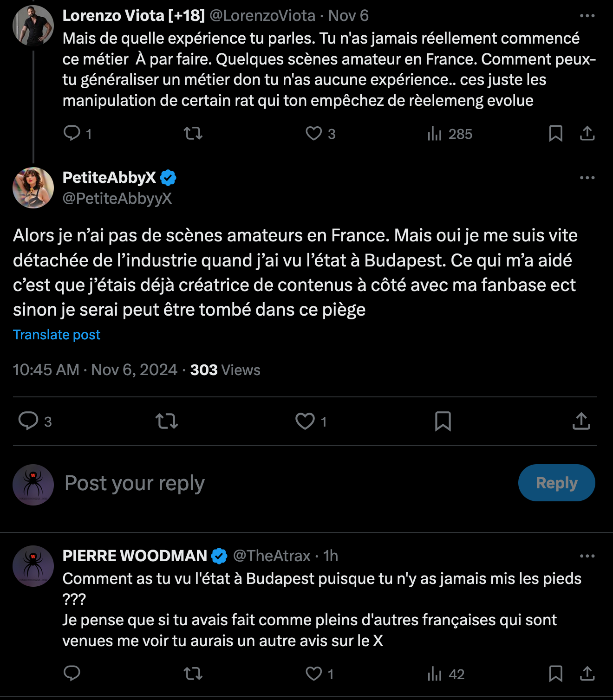The width and height of the screenshot is (613, 700).
Task: Repost PetiteAbbyX's main post
Action: click(x=167, y=421)
